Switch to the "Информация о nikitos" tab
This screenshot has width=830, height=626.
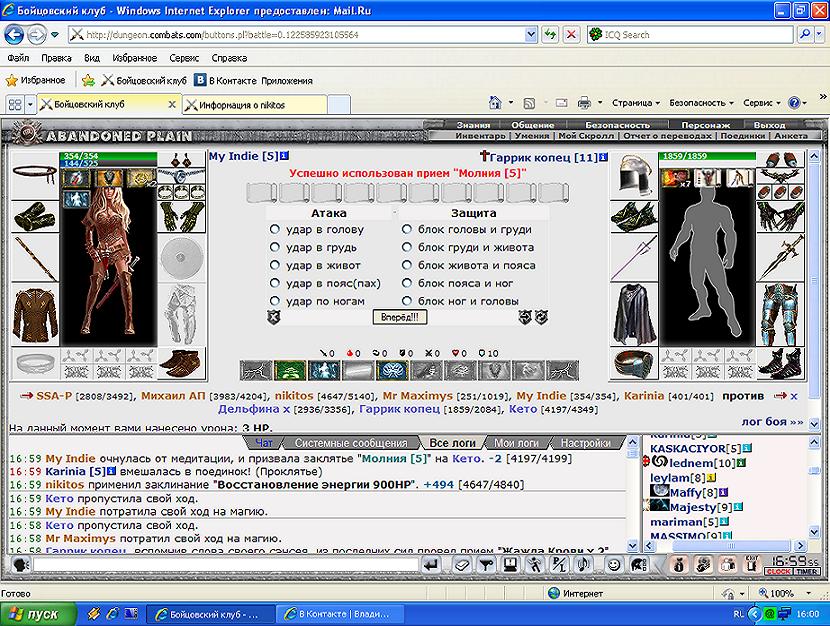coord(254,105)
